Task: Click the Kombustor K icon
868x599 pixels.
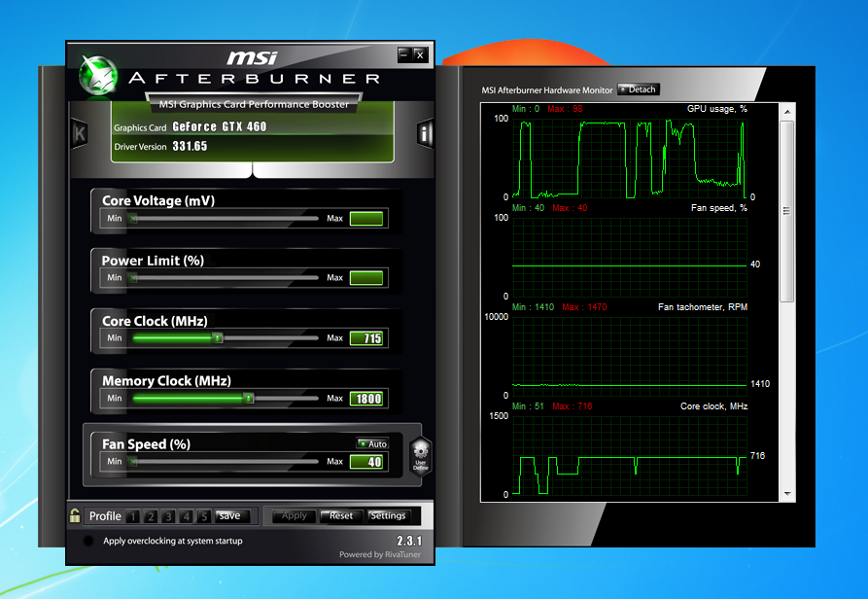Action: pos(79,134)
